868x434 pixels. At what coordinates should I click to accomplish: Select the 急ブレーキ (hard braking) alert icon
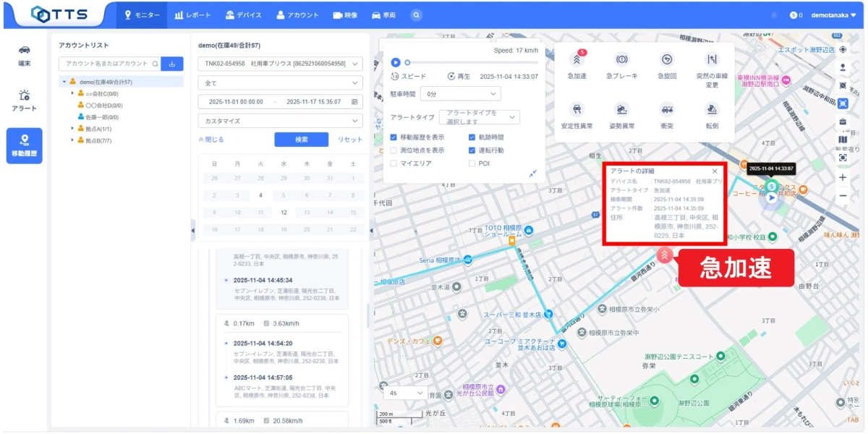tap(622, 58)
